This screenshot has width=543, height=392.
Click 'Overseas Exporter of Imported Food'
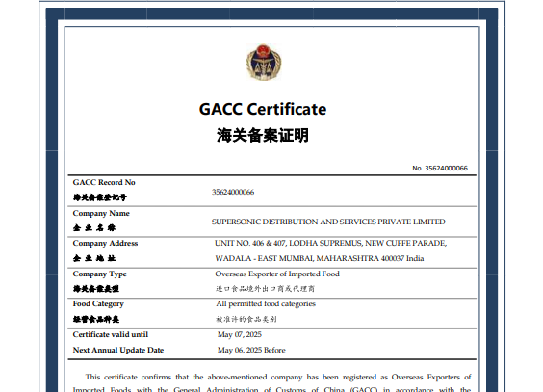click(277, 274)
